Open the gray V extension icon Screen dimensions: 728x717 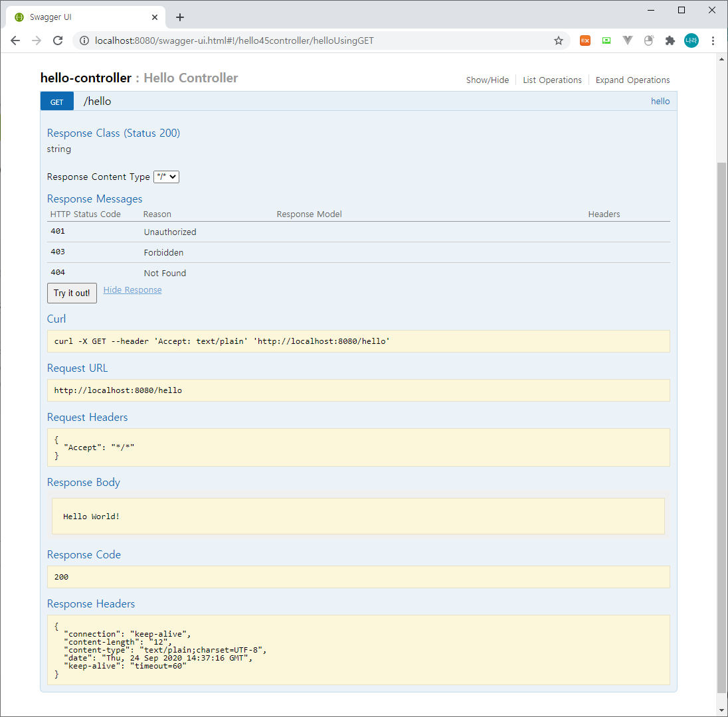628,41
